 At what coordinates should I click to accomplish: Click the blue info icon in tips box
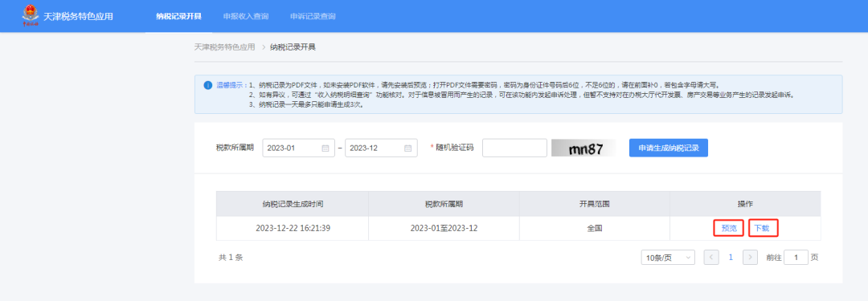click(207, 85)
